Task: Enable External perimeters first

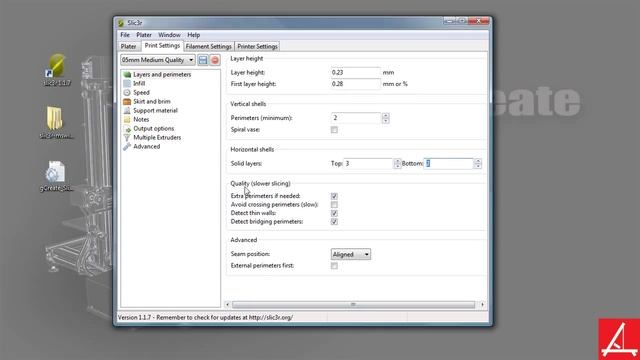Action: [334, 266]
